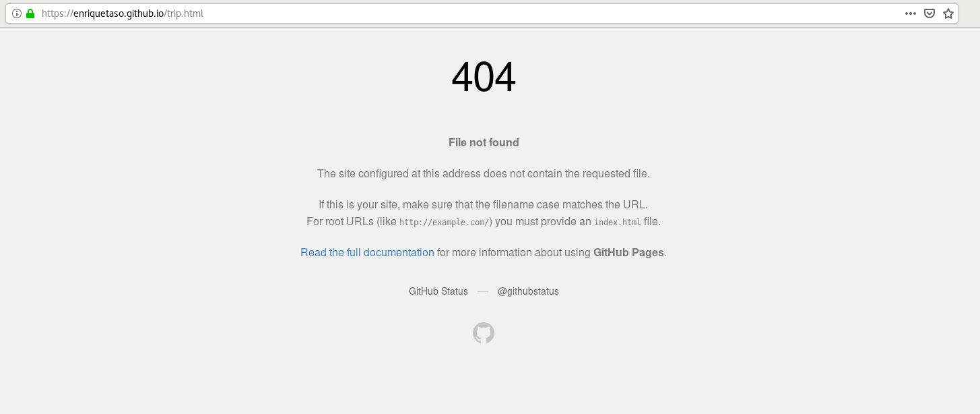Click the enriquetaso.github.io domain text

tap(119, 13)
